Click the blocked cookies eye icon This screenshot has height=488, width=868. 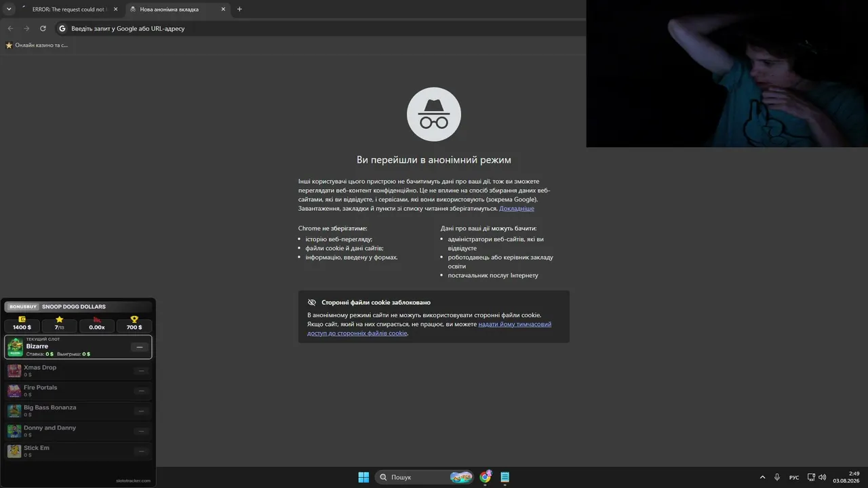[312, 302]
